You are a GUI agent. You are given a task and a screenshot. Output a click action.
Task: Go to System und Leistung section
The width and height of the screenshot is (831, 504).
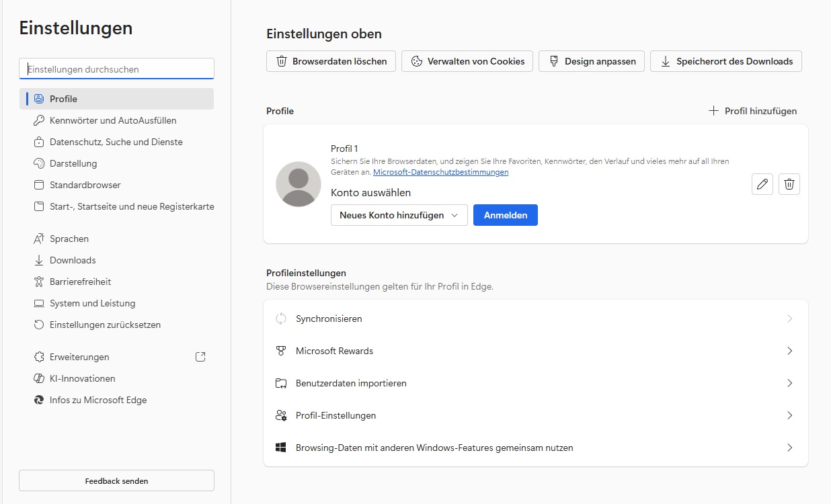[92, 303]
